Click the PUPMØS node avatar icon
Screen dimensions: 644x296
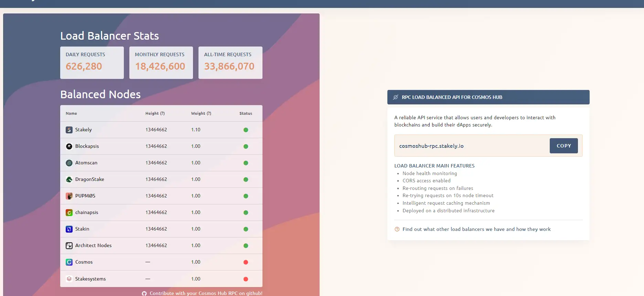(x=69, y=196)
